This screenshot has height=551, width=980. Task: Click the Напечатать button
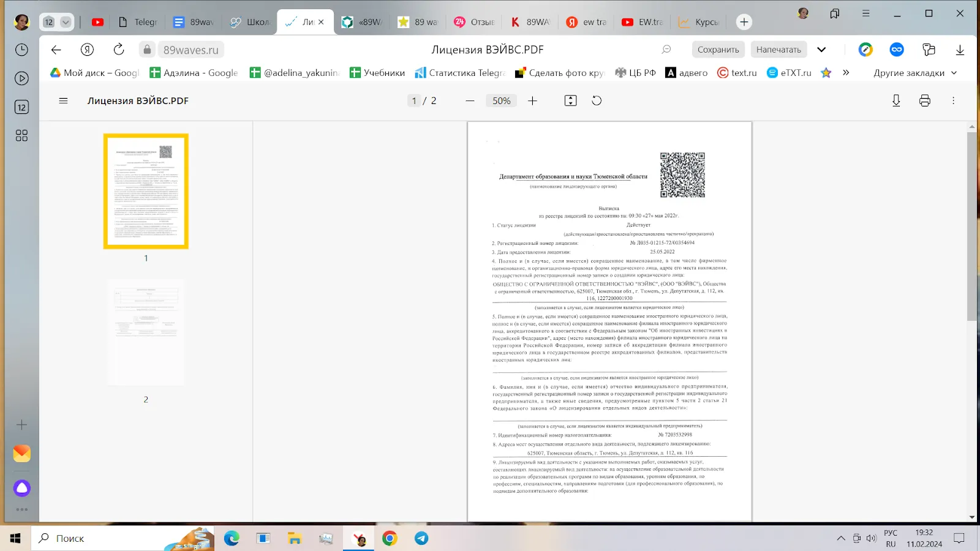[x=778, y=50]
